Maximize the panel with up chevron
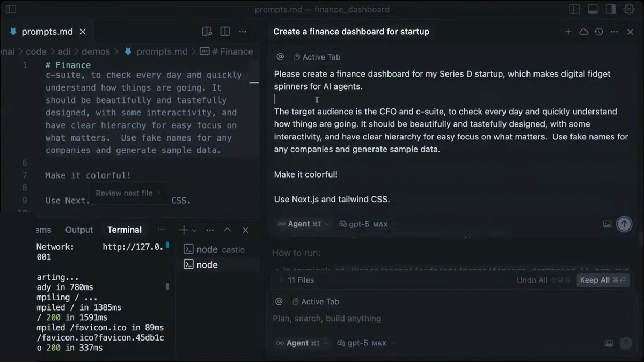644x362 pixels. pos(228,230)
